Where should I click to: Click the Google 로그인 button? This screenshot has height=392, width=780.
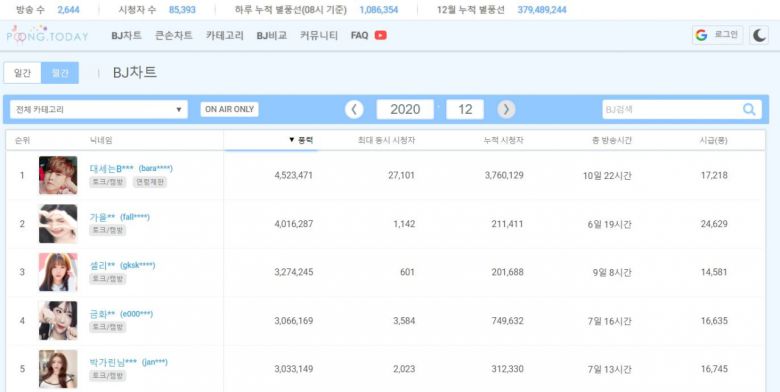[x=718, y=35]
